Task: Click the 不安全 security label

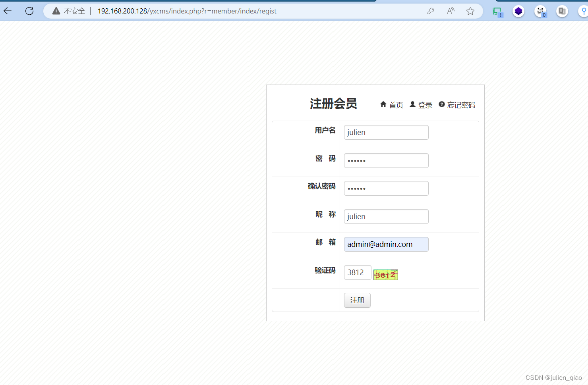Action: pyautogui.click(x=75, y=11)
